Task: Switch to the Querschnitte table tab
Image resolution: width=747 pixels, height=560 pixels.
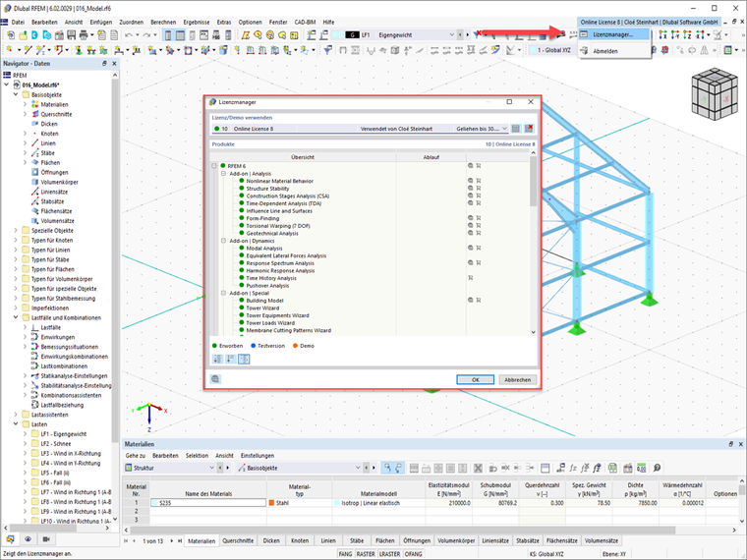Action: (238, 540)
